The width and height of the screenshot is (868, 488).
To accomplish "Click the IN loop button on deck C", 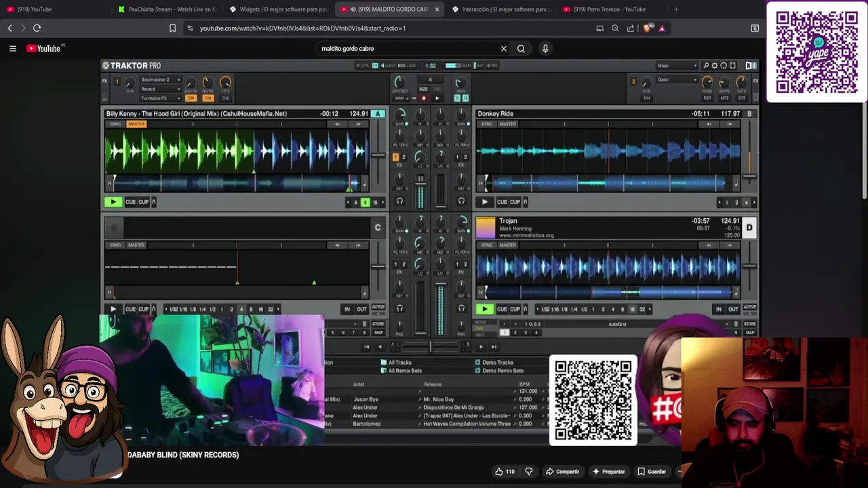I will (x=347, y=309).
